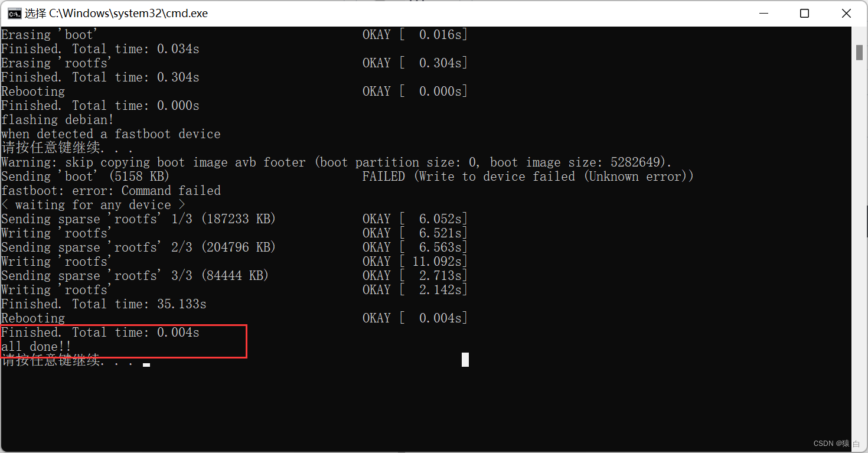Click the CSDN watermark in the corner

[836, 444]
